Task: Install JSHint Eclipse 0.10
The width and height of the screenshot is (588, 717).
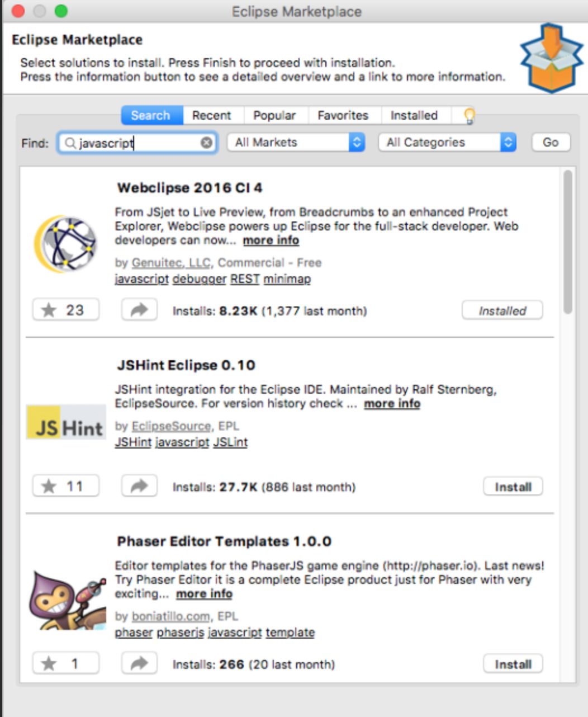Action: [x=513, y=487]
